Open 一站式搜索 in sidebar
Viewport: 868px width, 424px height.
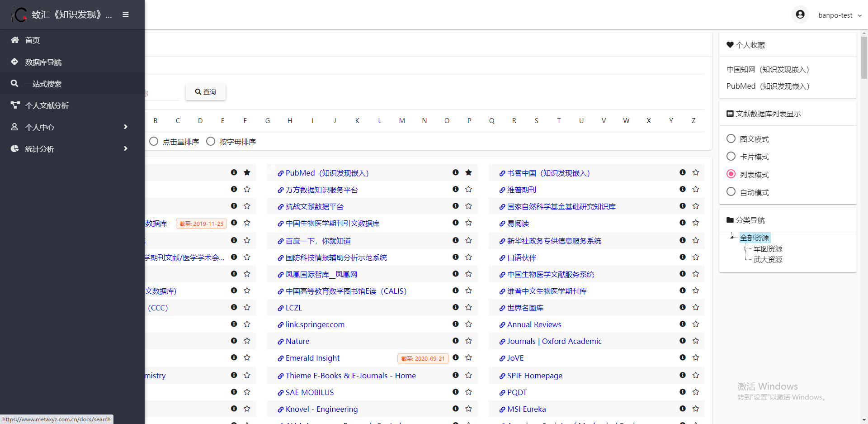[x=72, y=84]
